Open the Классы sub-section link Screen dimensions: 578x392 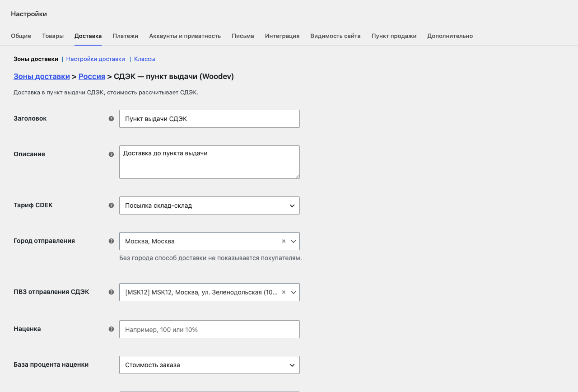145,59
